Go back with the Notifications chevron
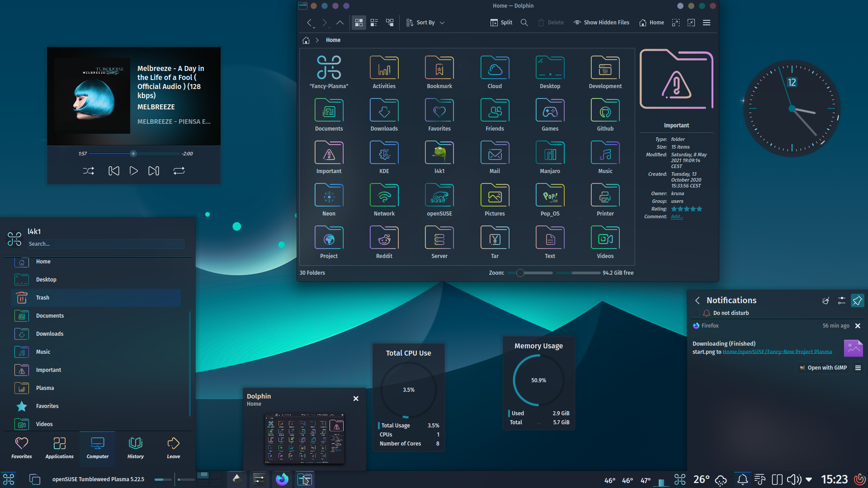The image size is (868, 488). (x=698, y=300)
